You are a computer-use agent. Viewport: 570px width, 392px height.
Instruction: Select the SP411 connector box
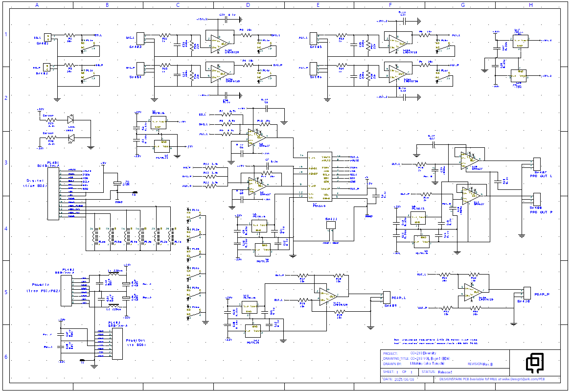pyautogui.click(x=331, y=225)
